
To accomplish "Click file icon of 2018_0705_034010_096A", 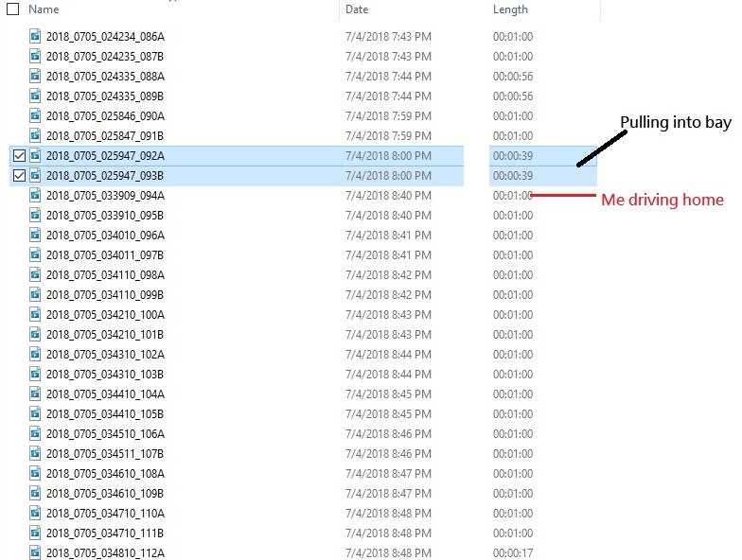I will pos(36,236).
